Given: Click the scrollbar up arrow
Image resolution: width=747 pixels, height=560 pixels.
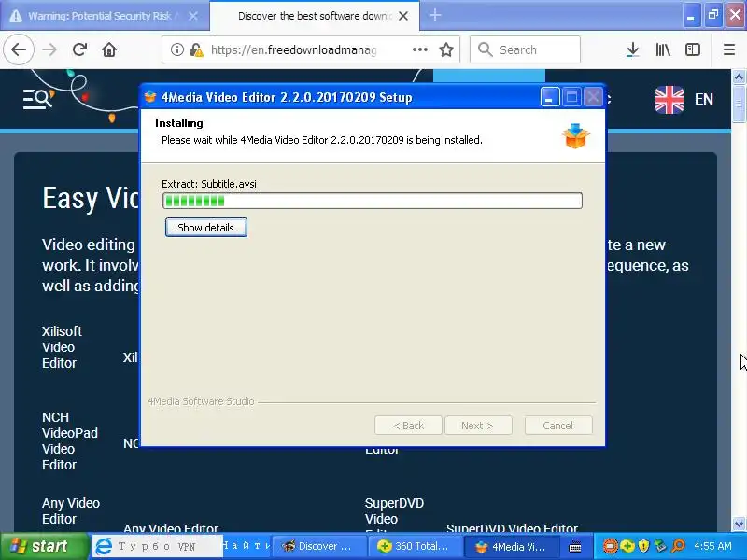Looking at the screenshot, I should 739,77.
